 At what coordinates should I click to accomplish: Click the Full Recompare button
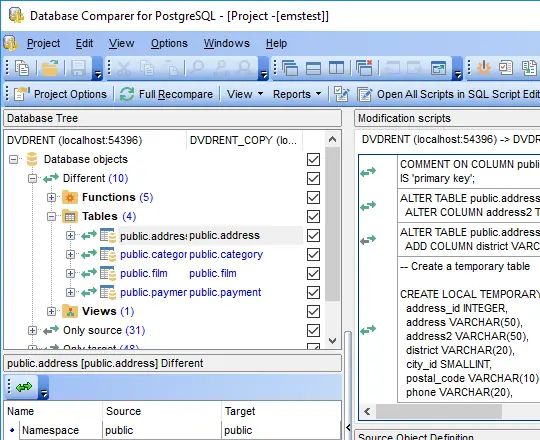click(167, 94)
